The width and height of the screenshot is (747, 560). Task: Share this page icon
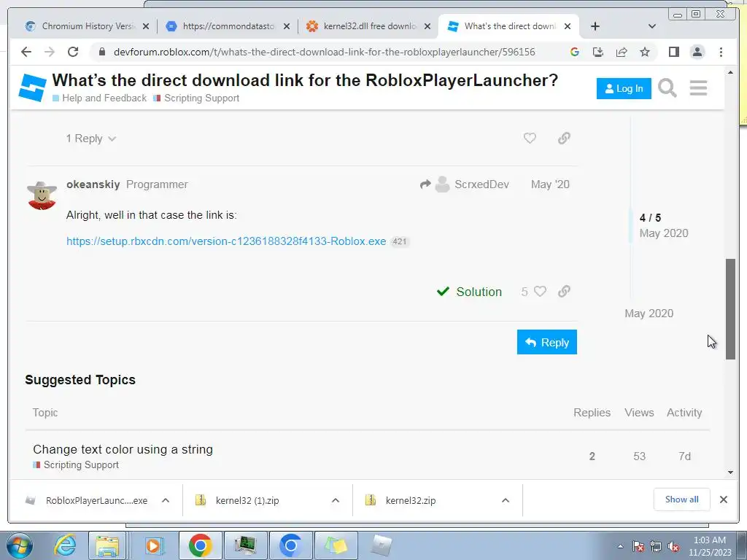pos(622,52)
